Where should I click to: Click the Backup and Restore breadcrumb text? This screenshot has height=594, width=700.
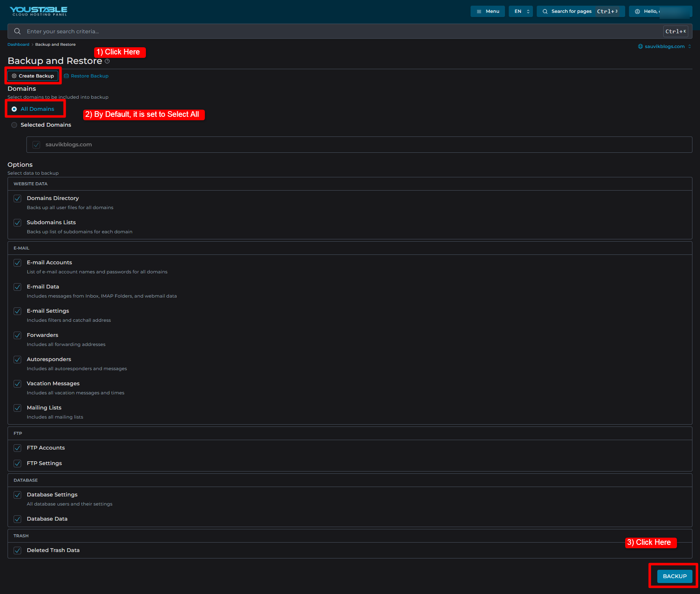click(55, 45)
